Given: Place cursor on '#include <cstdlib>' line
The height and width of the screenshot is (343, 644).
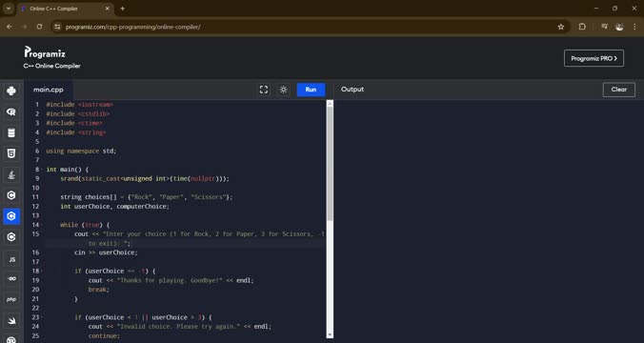Looking at the screenshot, I should pos(77,113).
